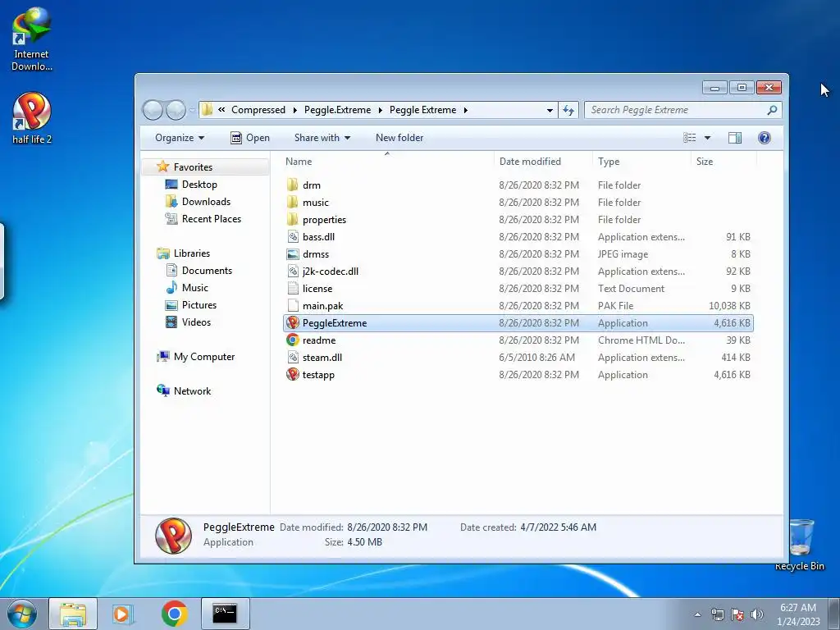
Task: Open Google Chrome from the taskbar
Action: (x=174, y=614)
